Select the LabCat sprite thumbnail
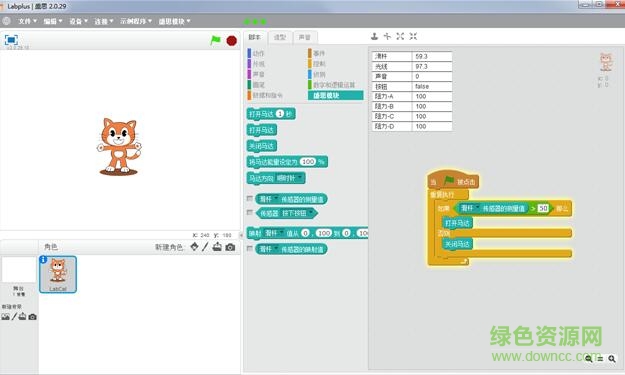 (x=58, y=275)
